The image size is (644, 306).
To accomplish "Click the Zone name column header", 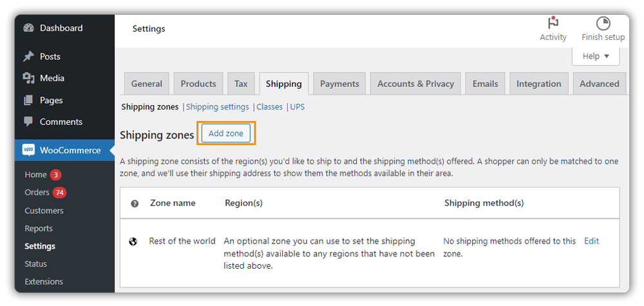I will [x=173, y=203].
